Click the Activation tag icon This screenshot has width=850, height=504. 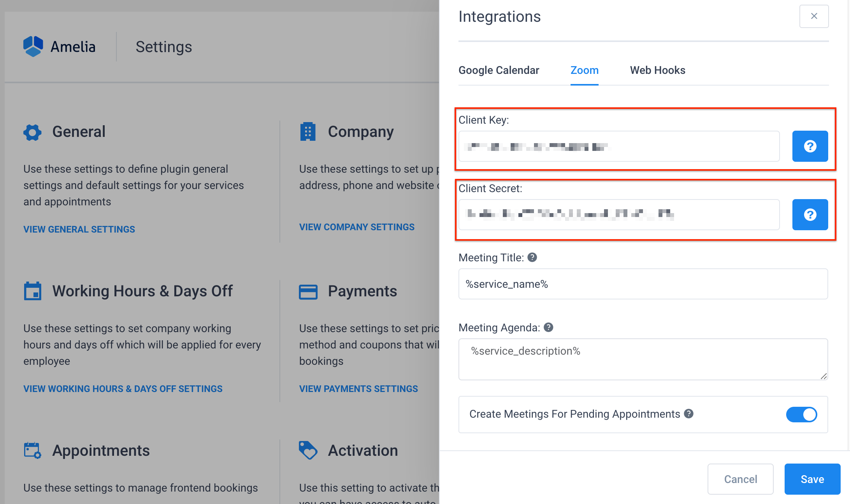(308, 450)
